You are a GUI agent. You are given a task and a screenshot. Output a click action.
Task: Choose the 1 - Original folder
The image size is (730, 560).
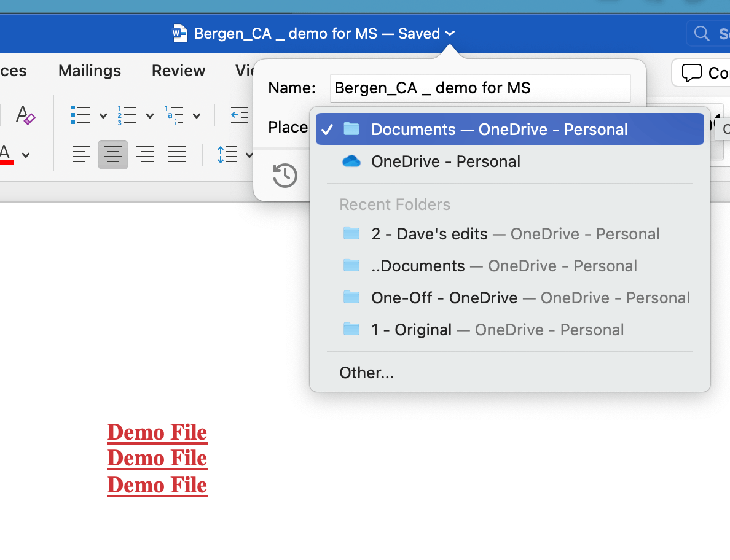(x=510, y=330)
